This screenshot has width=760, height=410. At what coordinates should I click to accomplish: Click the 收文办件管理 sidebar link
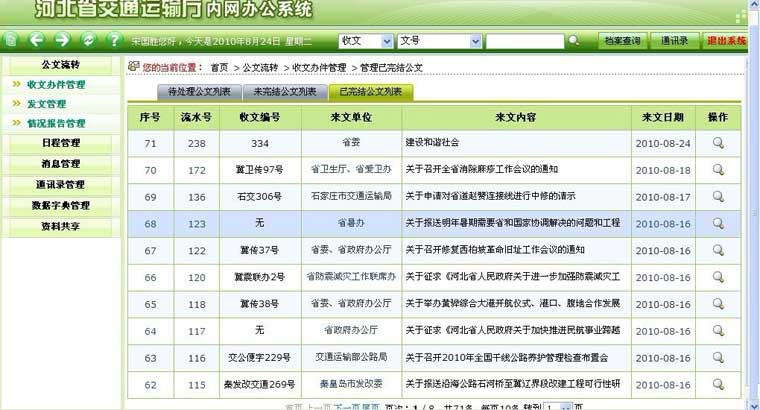click(56, 84)
